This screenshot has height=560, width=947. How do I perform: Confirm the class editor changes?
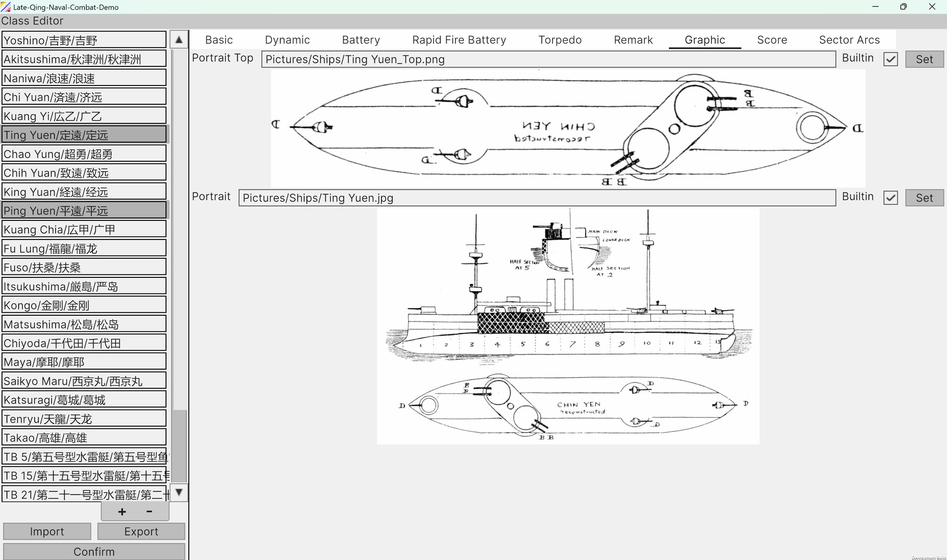(x=94, y=552)
